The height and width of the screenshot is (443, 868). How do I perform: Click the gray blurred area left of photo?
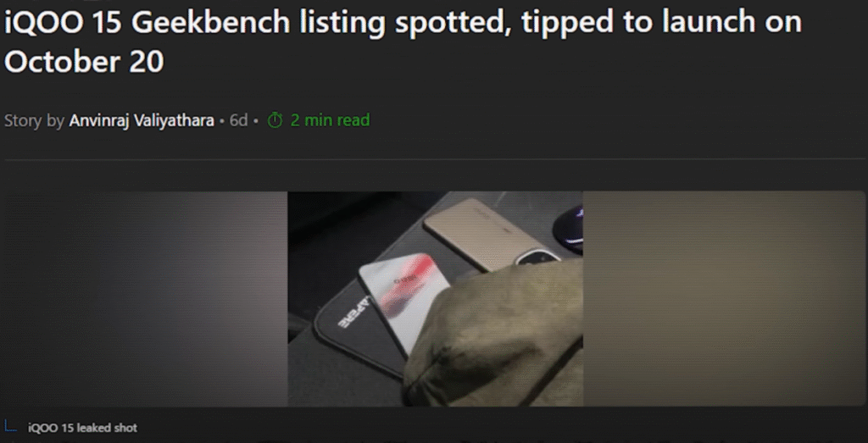coord(146,299)
